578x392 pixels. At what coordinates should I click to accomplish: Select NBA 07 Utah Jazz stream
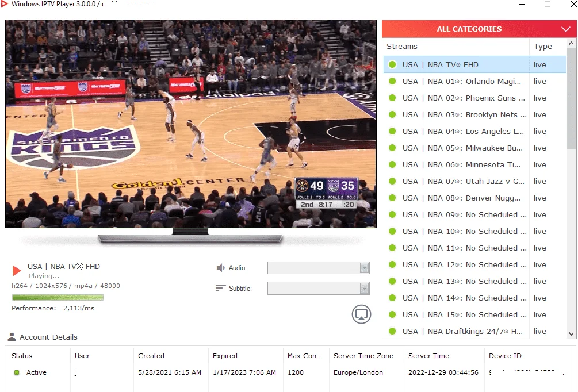point(475,181)
